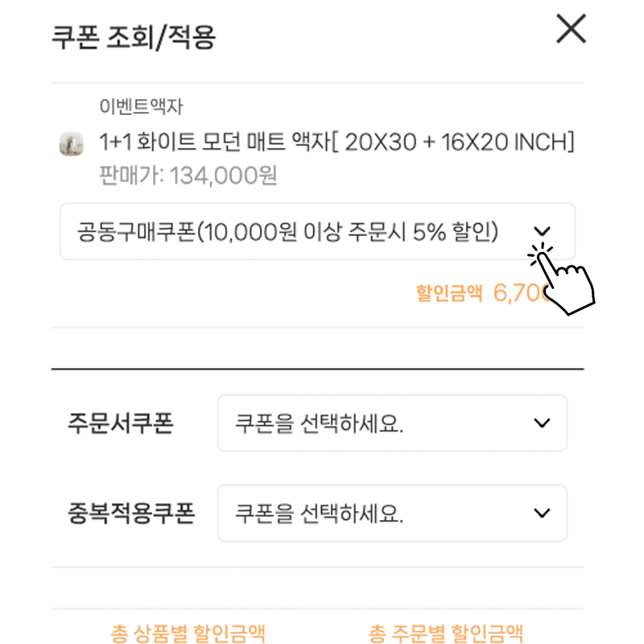The width and height of the screenshot is (644, 644).
Task: Click the 중복적용쿠폰 row label
Action: pos(131,513)
